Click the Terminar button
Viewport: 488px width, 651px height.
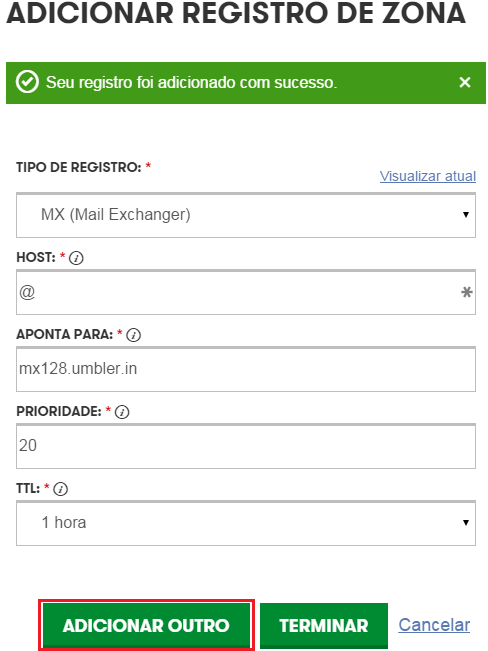(324, 626)
